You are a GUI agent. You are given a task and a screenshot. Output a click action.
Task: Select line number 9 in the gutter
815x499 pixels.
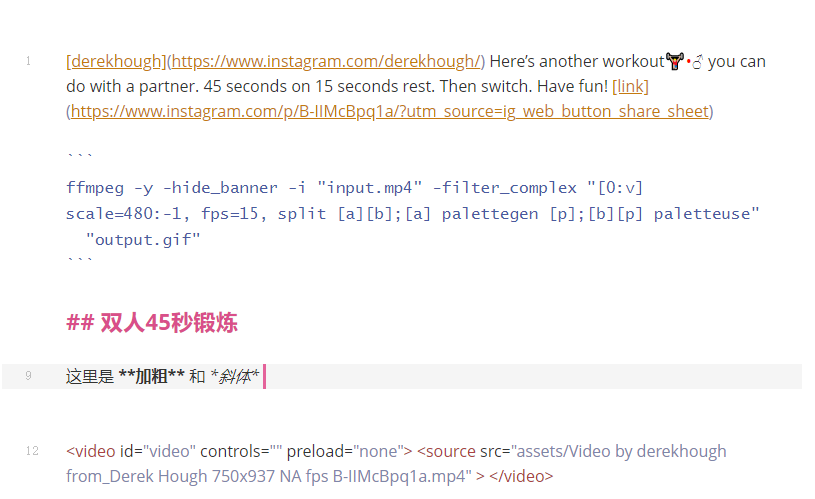tap(28, 376)
